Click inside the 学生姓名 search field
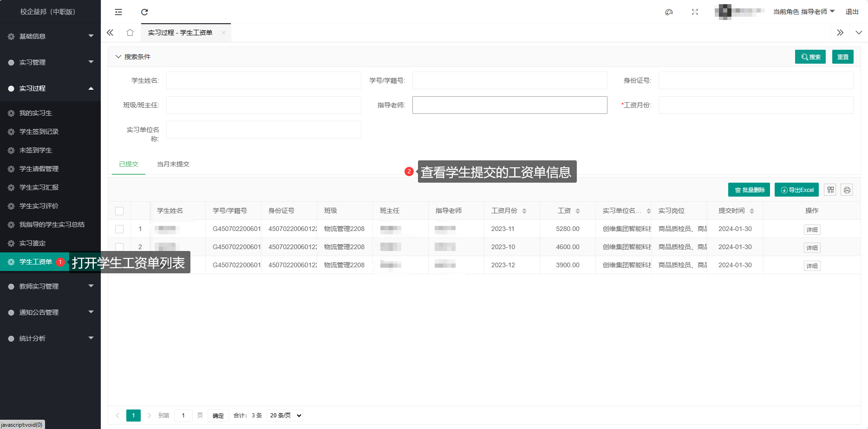Screen dimensions: 868x429 (263, 80)
